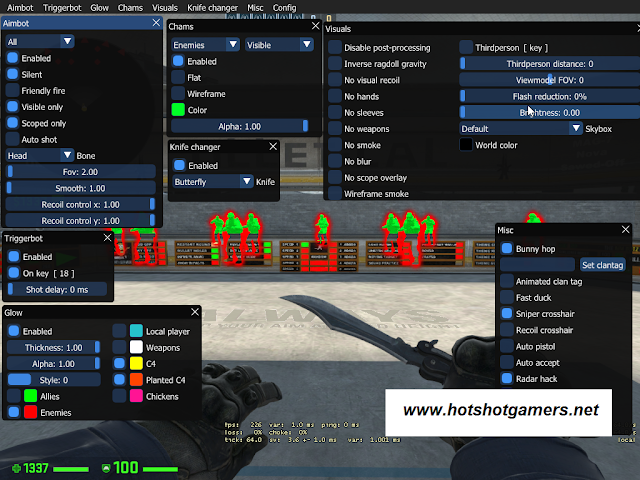Adjust the Fov slider
Viewport: 640px width, 480px height.
[80, 172]
